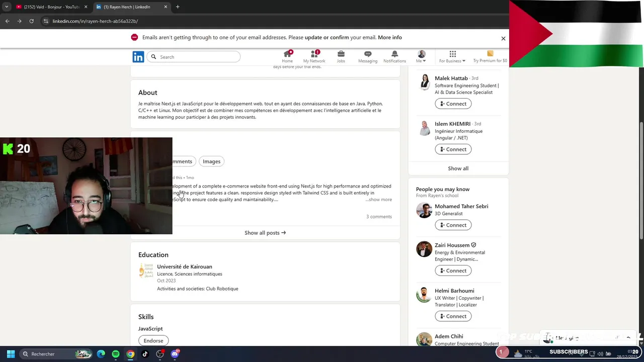Open the taskbar weather widget 11°C
This screenshot has height=362, width=644.
(526, 353)
